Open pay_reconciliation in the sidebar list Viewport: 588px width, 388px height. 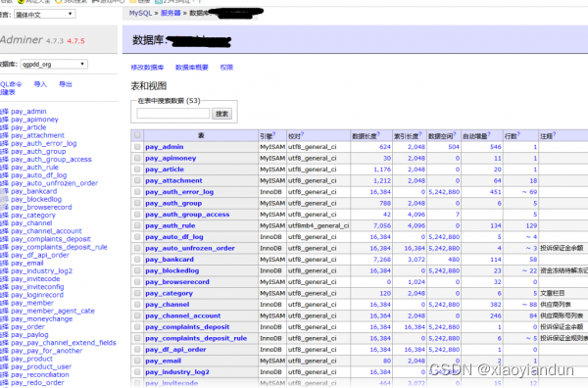point(40,375)
